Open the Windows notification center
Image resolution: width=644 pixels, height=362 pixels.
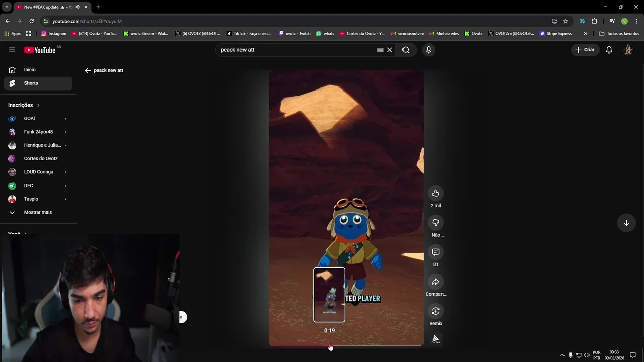point(633,355)
